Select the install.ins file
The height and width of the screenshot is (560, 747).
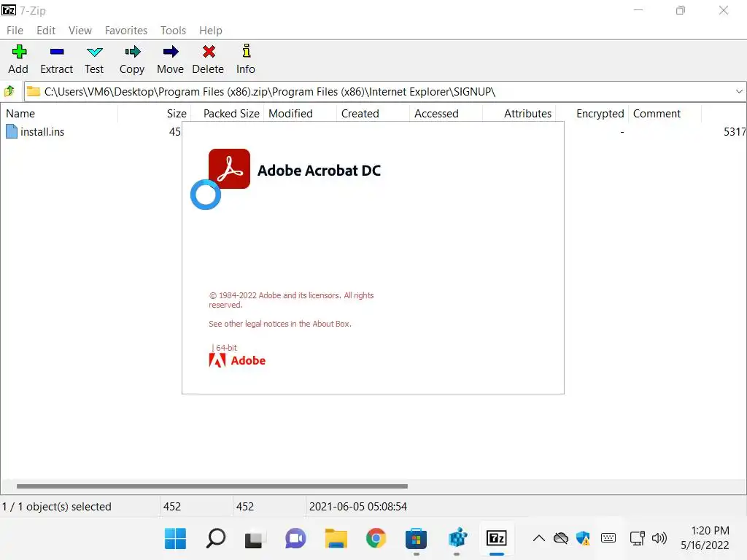click(35, 132)
